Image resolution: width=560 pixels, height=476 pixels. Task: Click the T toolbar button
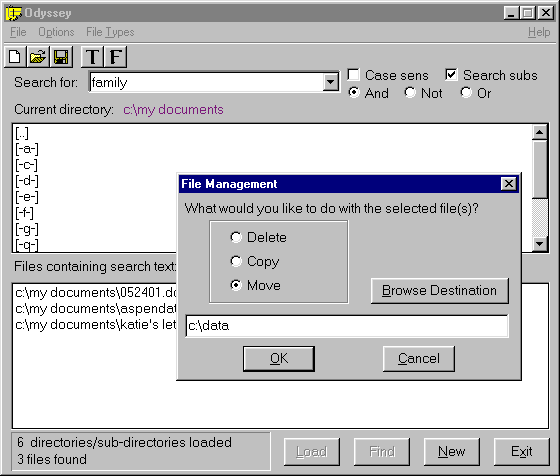[x=92, y=57]
